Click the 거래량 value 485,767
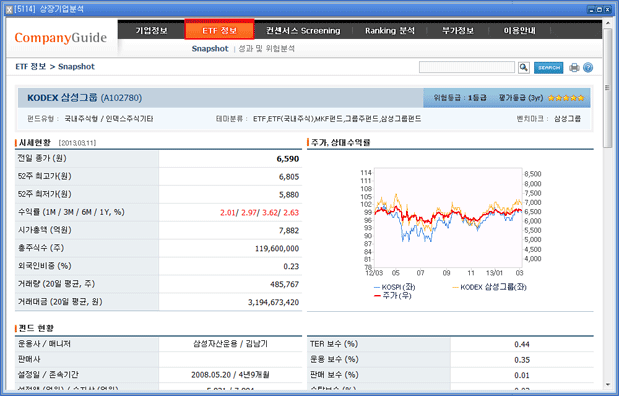Viewport: 619px width, 396px height. 284,284
